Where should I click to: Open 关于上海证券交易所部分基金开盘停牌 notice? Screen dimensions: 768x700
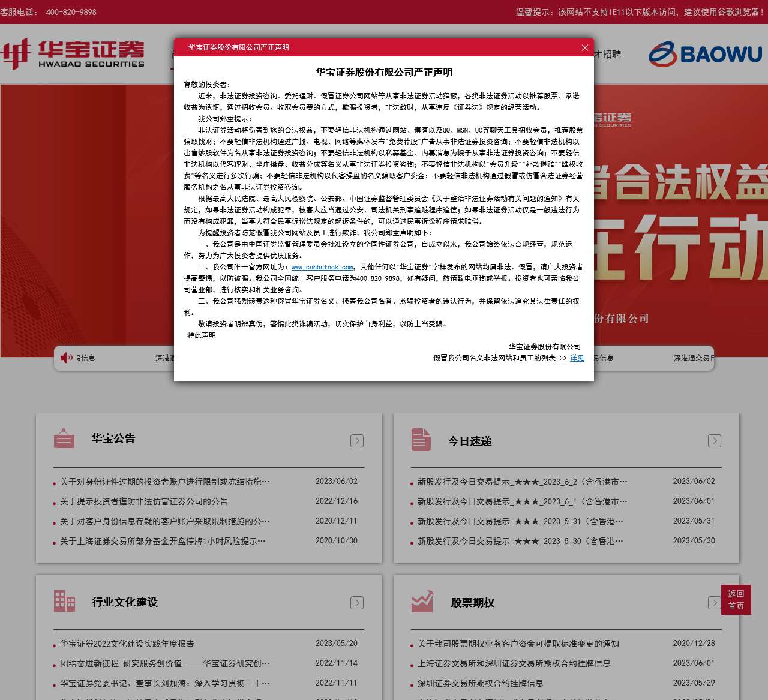point(163,541)
